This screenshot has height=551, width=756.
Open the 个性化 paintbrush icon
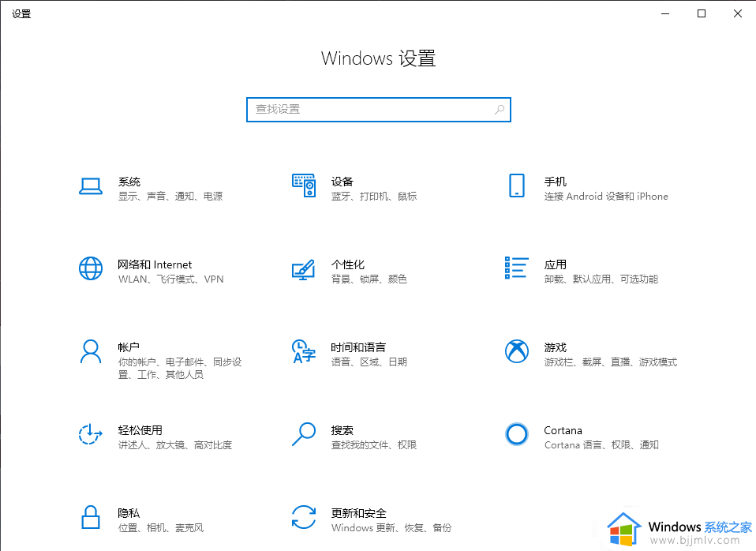click(304, 270)
